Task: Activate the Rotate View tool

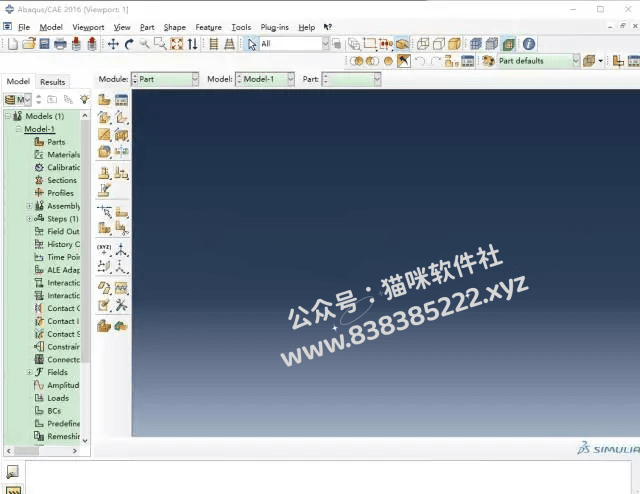Action: (129, 44)
